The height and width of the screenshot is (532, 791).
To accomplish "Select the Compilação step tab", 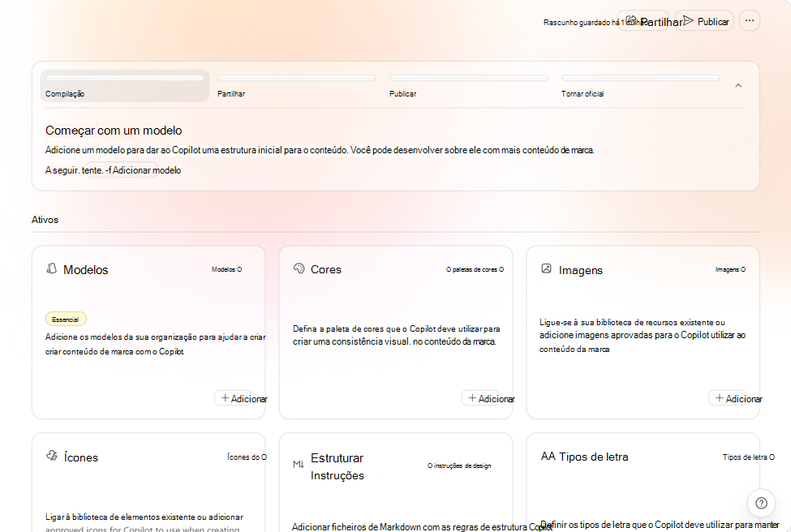I will tap(125, 86).
